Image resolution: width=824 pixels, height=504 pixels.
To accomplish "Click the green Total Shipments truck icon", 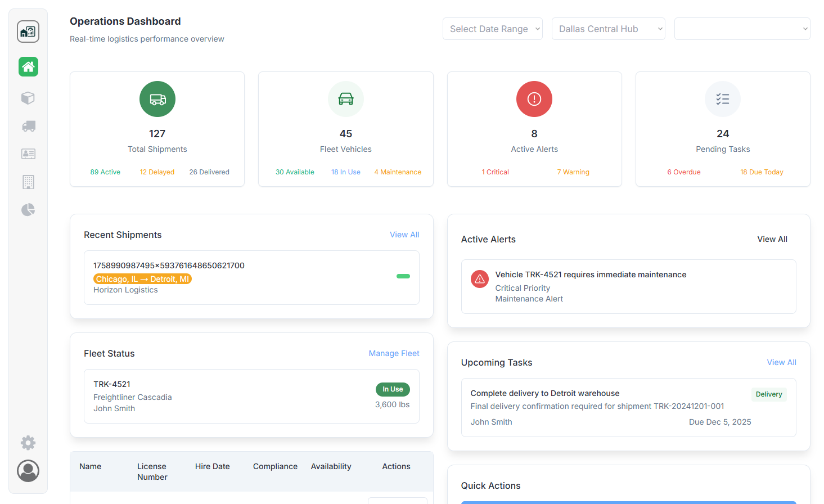I will [157, 99].
